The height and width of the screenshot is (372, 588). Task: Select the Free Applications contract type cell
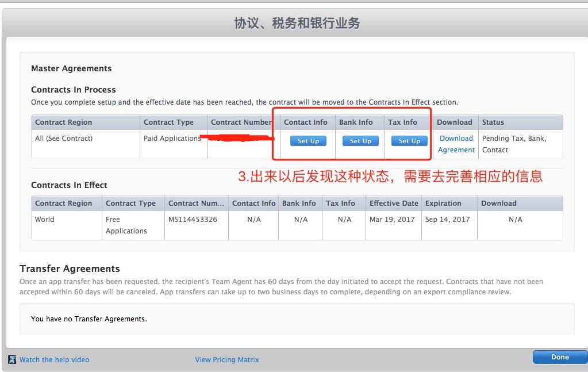(x=126, y=225)
